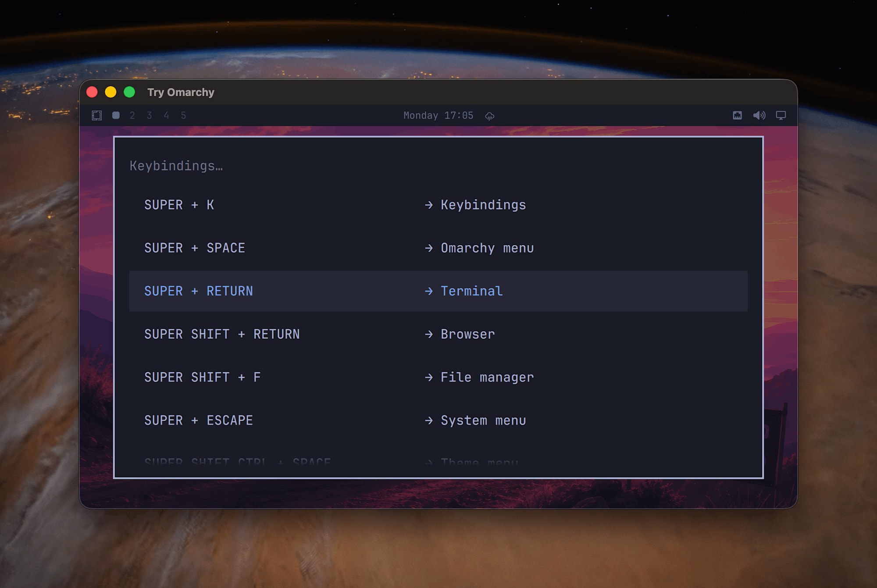
Task: Switch to workspace 2
Action: click(132, 115)
